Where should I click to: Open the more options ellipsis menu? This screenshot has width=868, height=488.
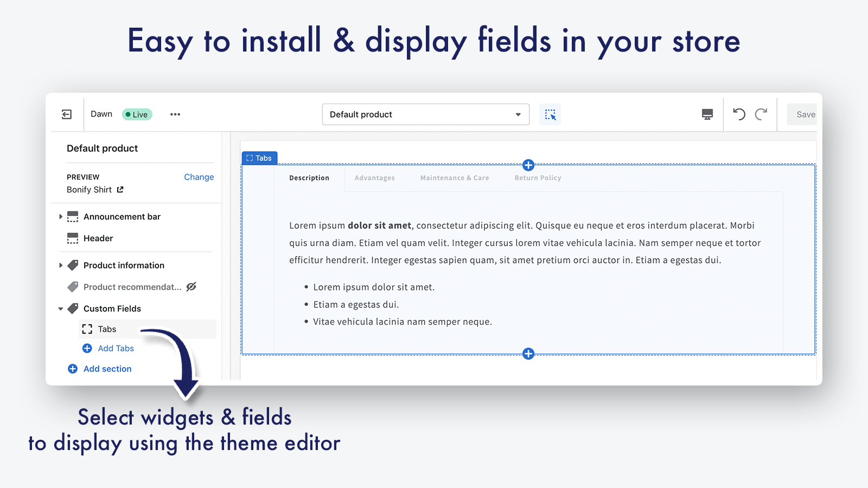point(175,114)
